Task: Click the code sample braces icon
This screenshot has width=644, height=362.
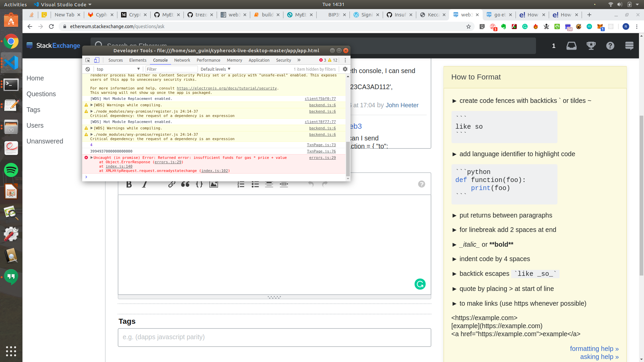Action: pos(199,184)
